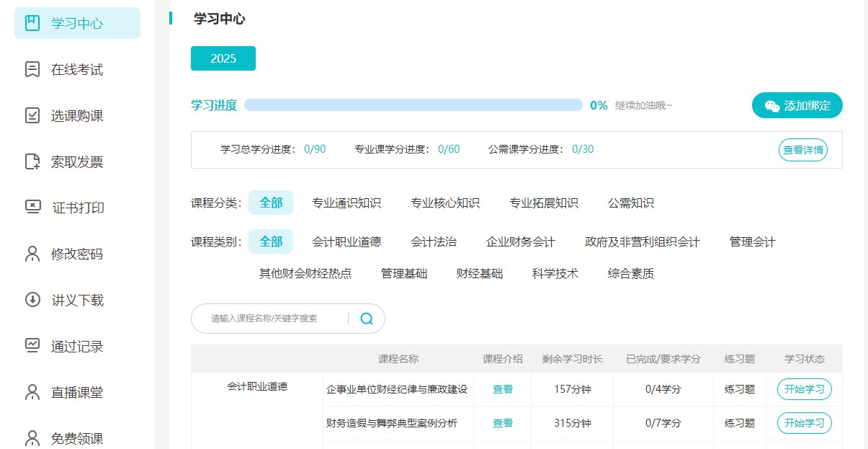Select the 在线考试 sidebar icon
This screenshot has height=449, width=868.
coord(30,69)
